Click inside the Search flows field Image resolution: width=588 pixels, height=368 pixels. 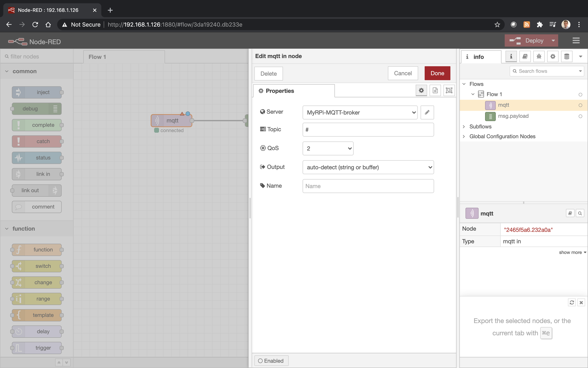(546, 71)
